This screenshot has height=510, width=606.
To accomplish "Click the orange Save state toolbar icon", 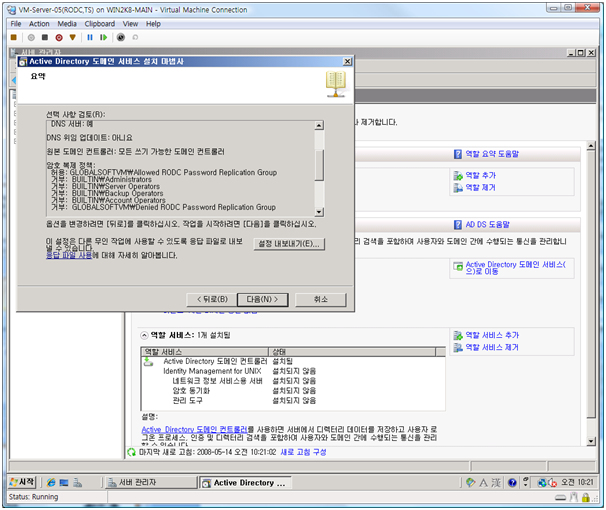I will point(73,37).
